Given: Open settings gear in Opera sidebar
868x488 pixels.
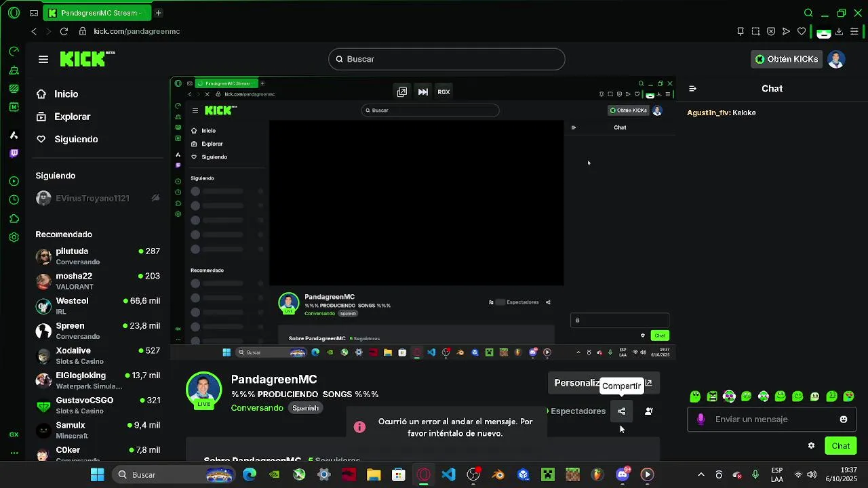Looking at the screenshot, I should coord(14,237).
